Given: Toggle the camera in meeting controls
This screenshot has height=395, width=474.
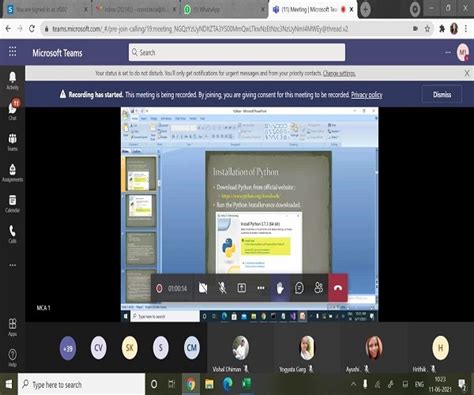Looking at the screenshot, I should [x=203, y=288].
